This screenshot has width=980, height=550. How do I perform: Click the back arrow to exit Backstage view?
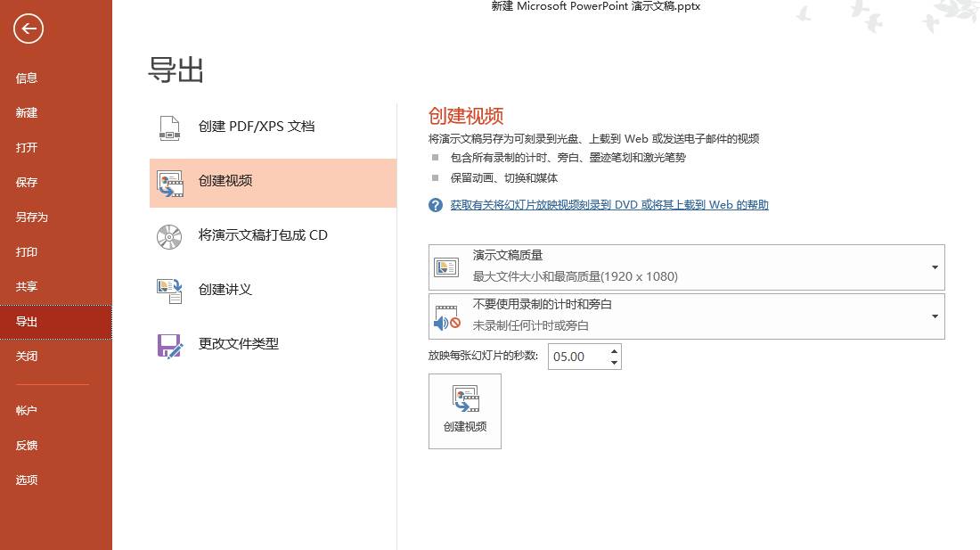click(x=28, y=29)
